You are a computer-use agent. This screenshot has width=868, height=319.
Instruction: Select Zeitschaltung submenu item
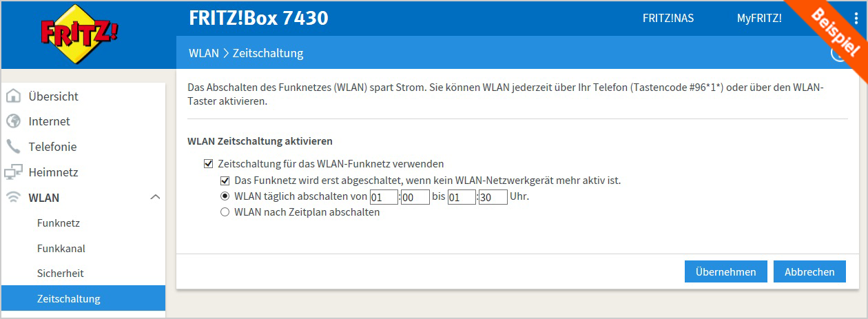tap(83, 298)
